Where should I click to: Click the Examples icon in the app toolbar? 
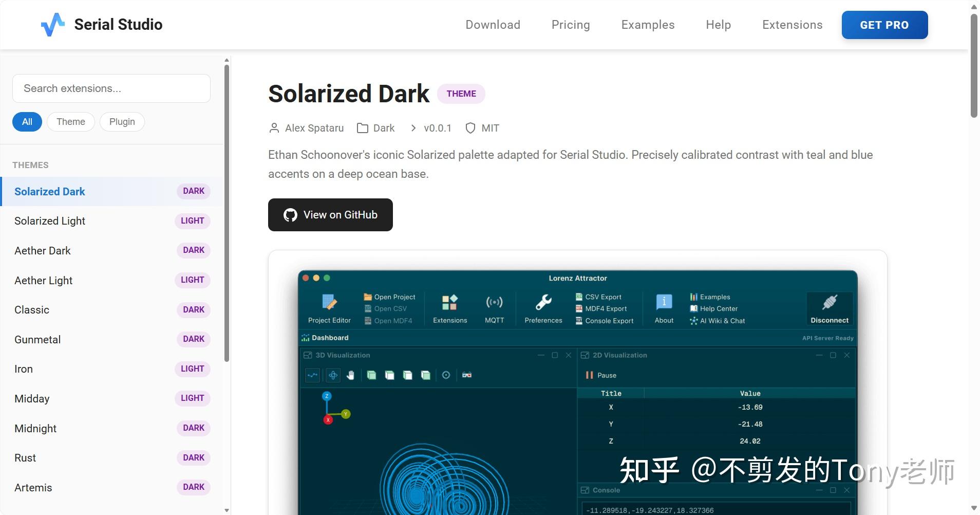click(694, 297)
